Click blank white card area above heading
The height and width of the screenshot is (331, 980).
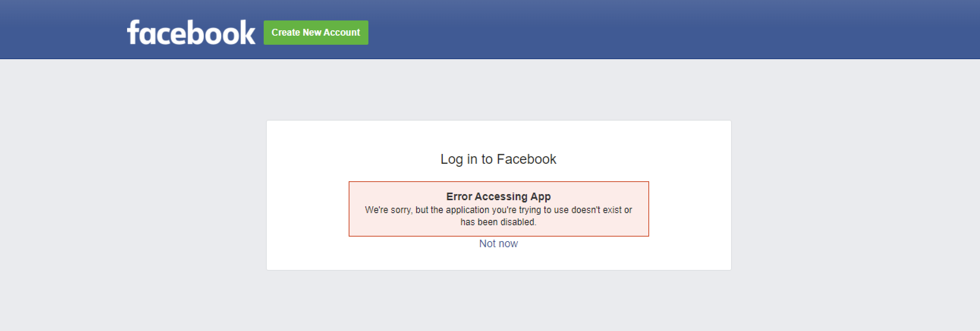coord(499,135)
